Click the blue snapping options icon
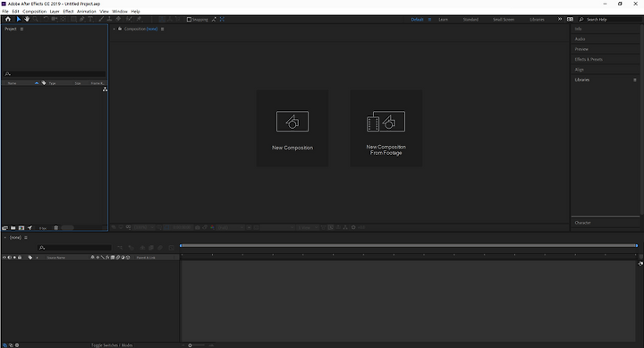The height and width of the screenshot is (348, 644). coord(222,20)
